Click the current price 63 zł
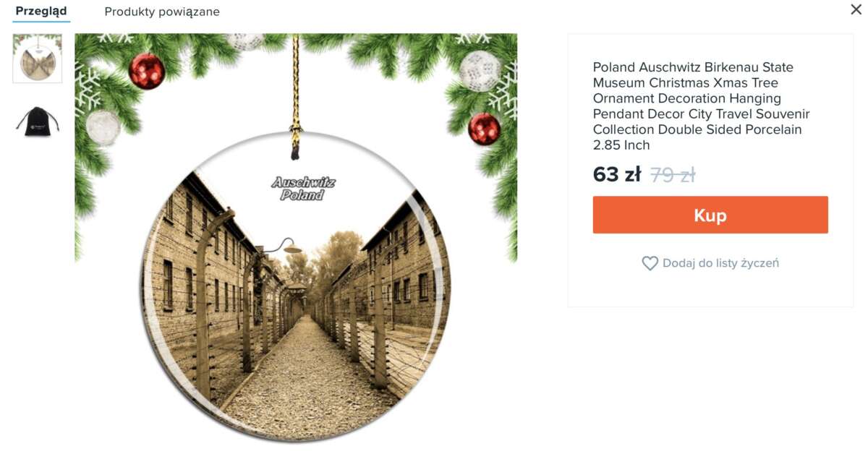 point(617,174)
